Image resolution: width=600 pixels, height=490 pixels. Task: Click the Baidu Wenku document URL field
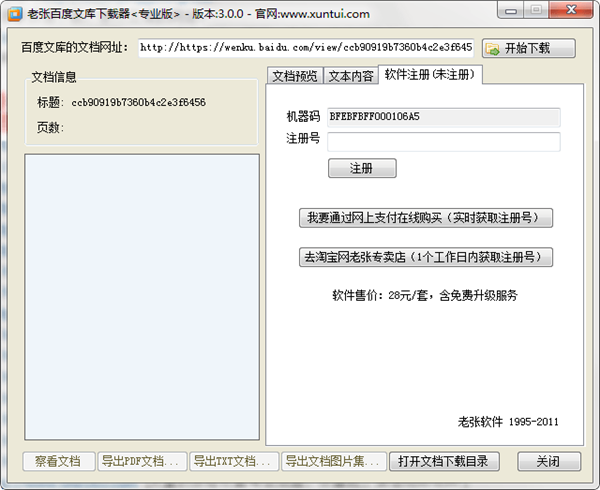306,47
